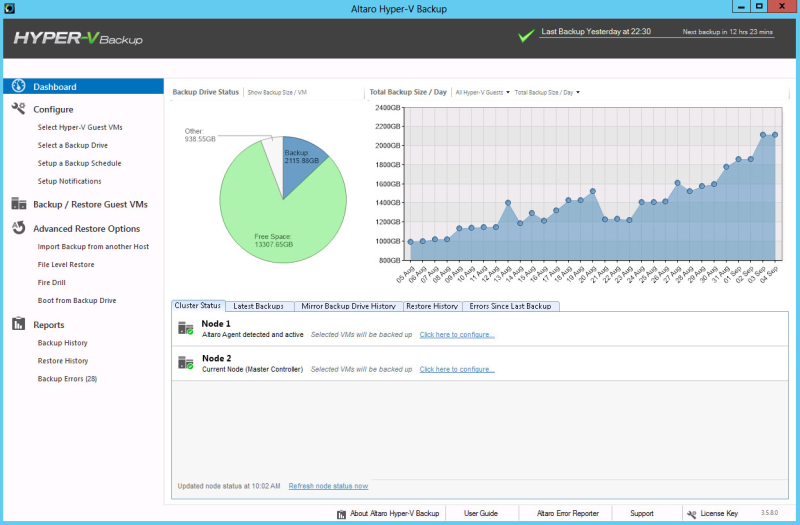This screenshot has height=525, width=800.
Task: Expand the All Hyper-V Guests dropdown
Action: click(482, 92)
